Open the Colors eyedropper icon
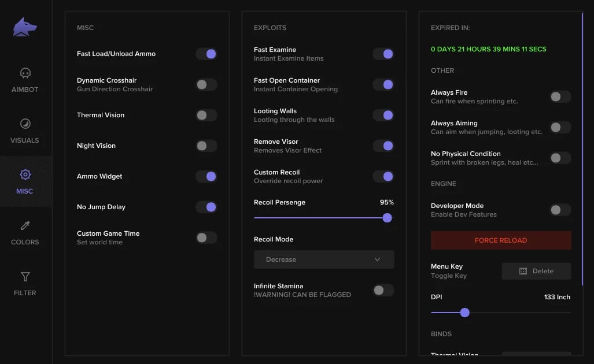Screen dimensions: 594x364 (x=25, y=225)
